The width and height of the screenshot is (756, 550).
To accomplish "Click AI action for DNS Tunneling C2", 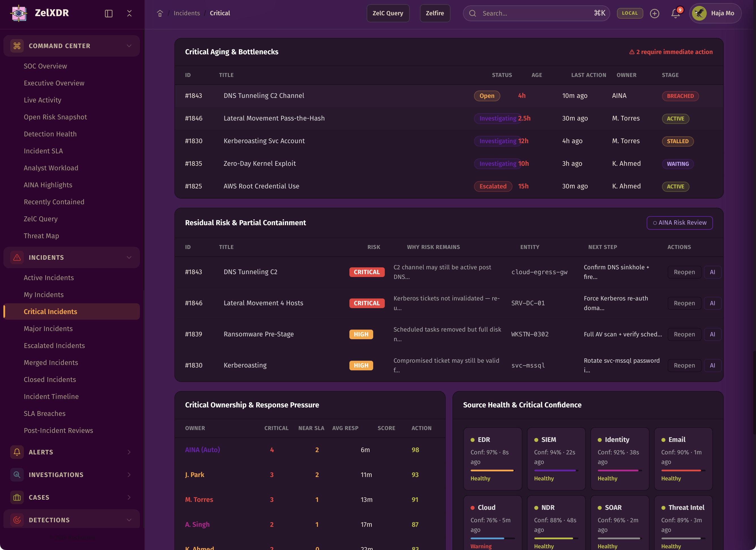I will tap(712, 272).
